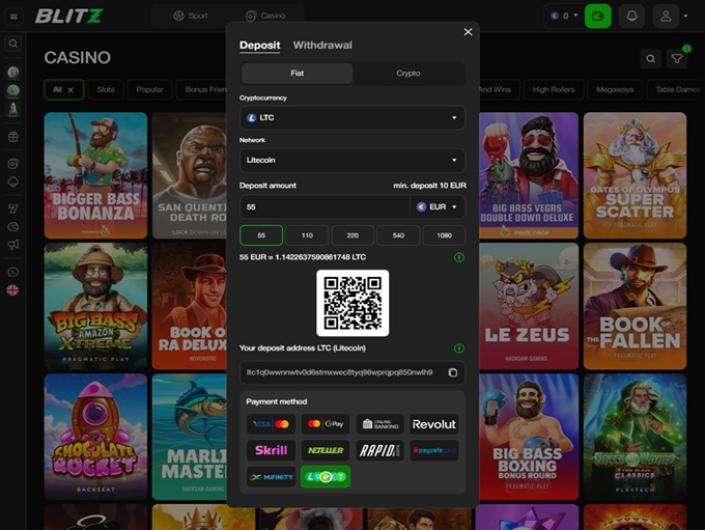
Task: Click the info icon beside conversion rate
Action: click(459, 257)
